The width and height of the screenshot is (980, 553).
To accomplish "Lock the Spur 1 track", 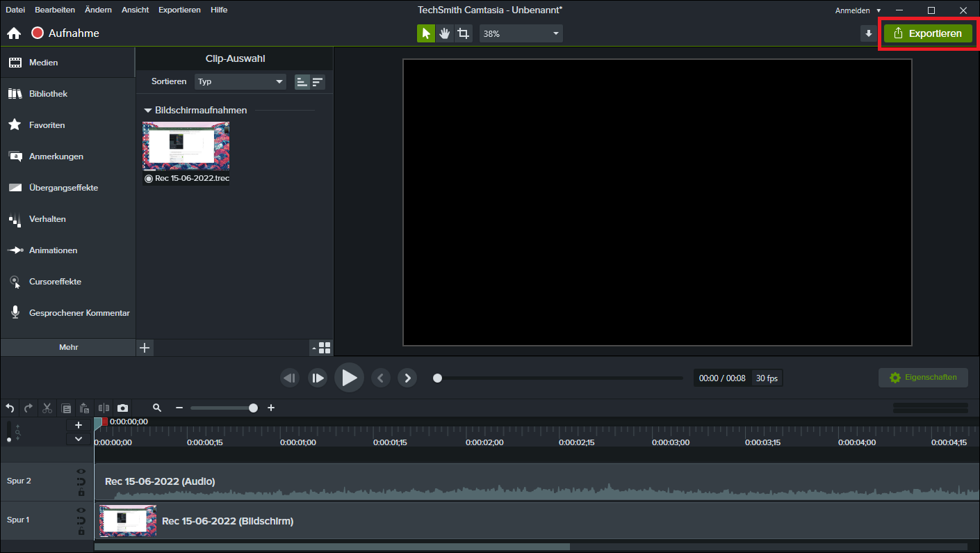I will (x=81, y=531).
